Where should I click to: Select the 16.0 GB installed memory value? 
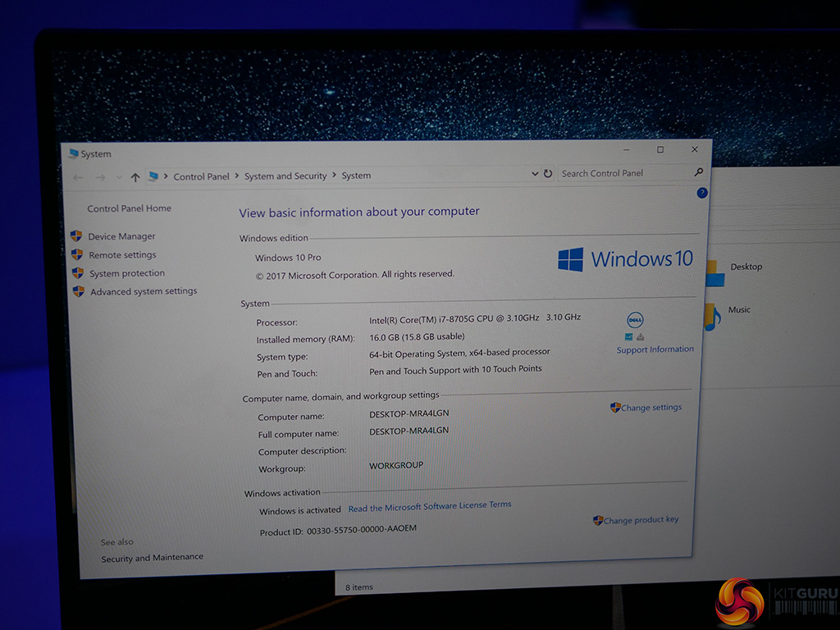(x=417, y=337)
